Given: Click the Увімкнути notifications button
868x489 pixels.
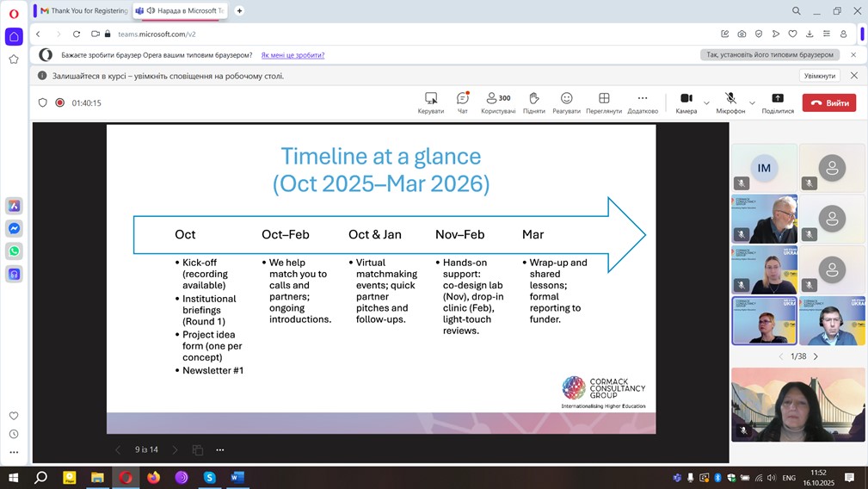Looking at the screenshot, I should [820, 76].
